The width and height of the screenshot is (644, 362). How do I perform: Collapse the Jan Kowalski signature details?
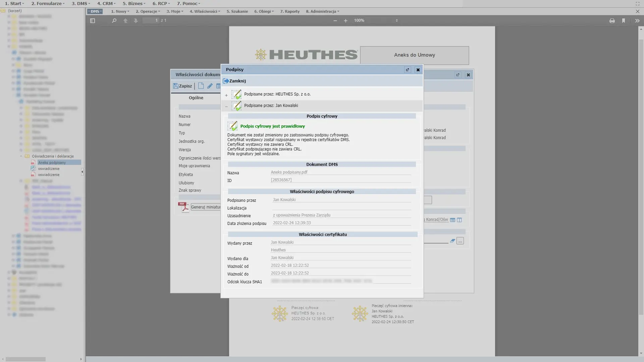tap(226, 107)
